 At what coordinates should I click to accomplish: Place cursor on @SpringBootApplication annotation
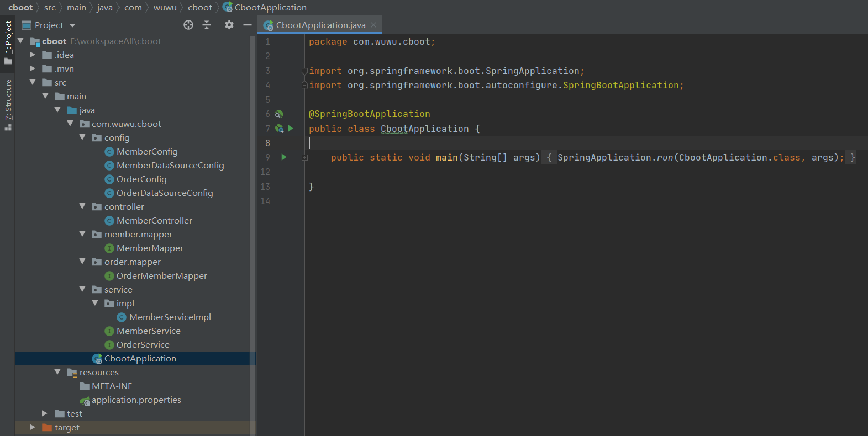pyautogui.click(x=369, y=114)
